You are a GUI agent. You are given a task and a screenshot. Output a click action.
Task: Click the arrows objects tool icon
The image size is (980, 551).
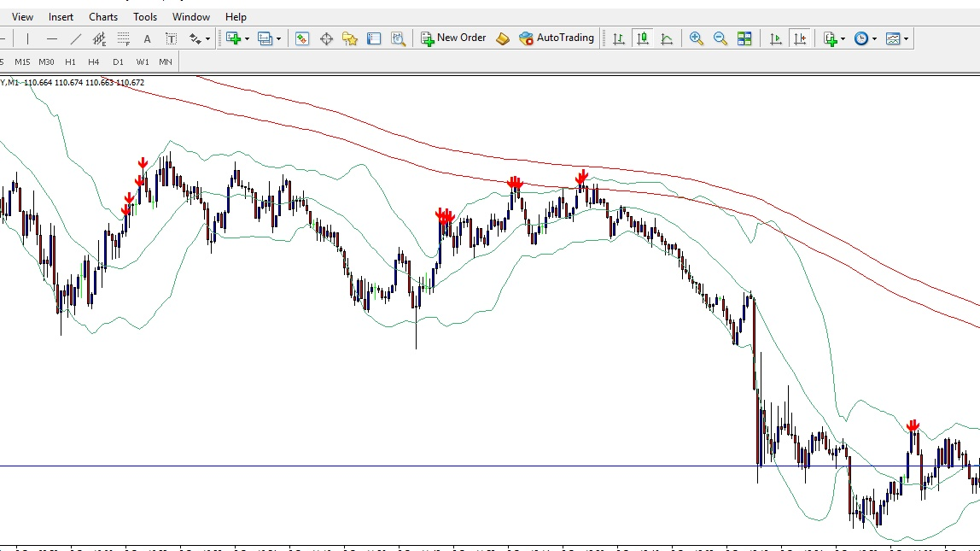[195, 38]
